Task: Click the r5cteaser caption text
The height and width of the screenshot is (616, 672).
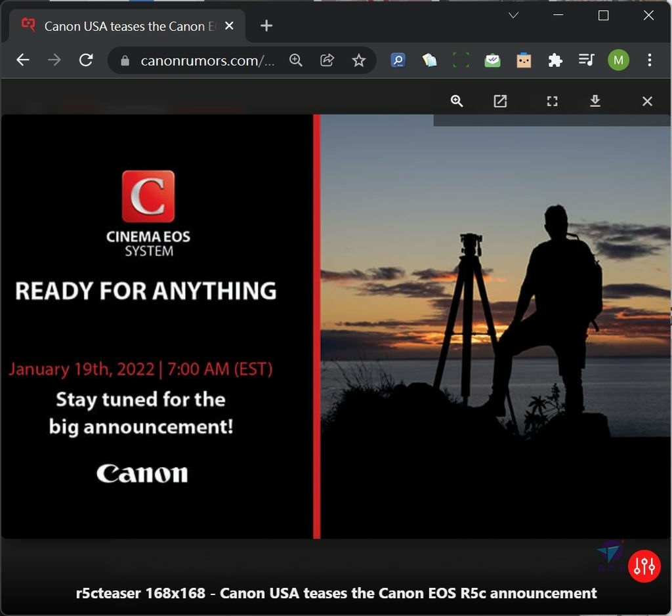Action: click(336, 593)
